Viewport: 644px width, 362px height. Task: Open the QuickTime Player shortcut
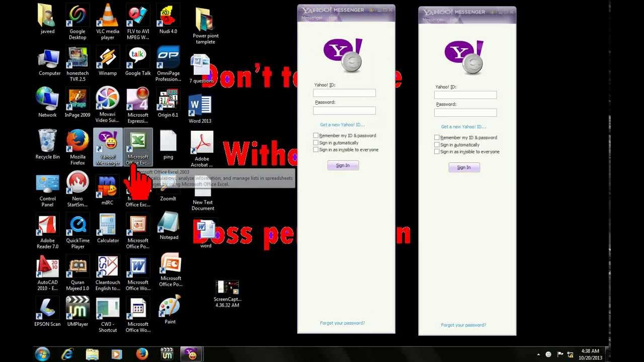pos(78,231)
